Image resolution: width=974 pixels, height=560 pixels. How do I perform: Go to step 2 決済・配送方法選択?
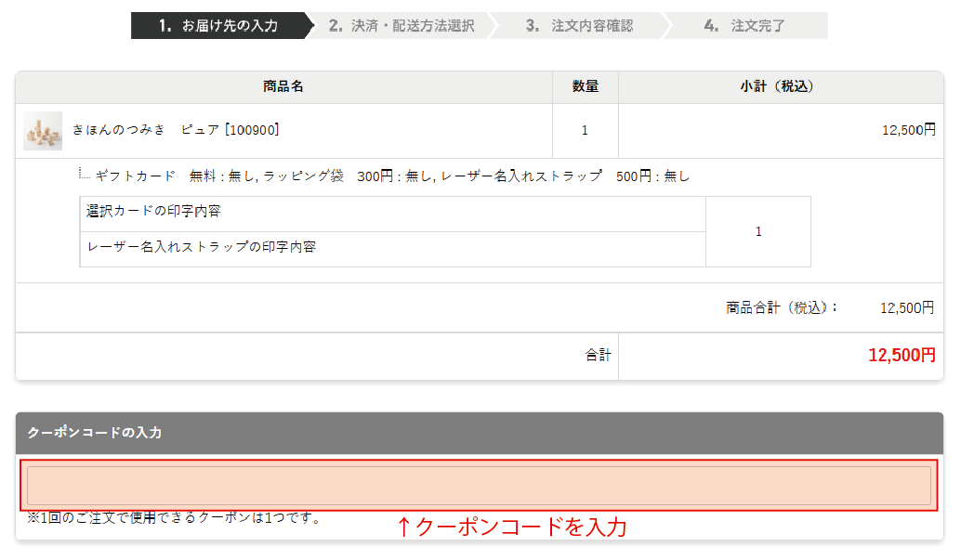[401, 26]
